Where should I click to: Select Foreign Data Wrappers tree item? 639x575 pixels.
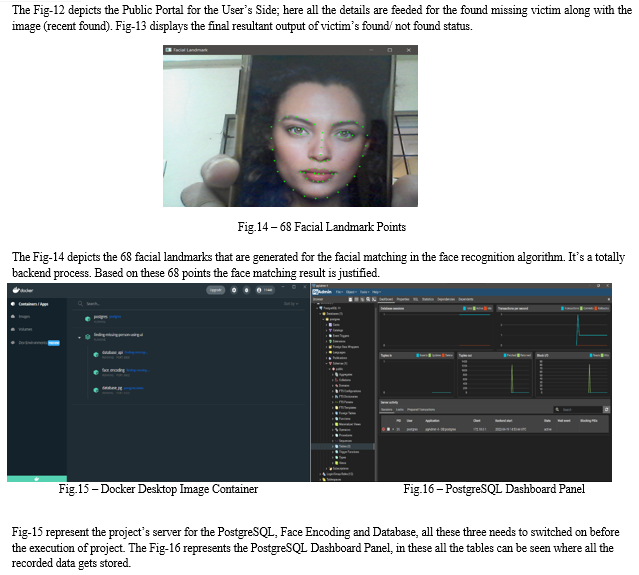pyautogui.click(x=346, y=347)
